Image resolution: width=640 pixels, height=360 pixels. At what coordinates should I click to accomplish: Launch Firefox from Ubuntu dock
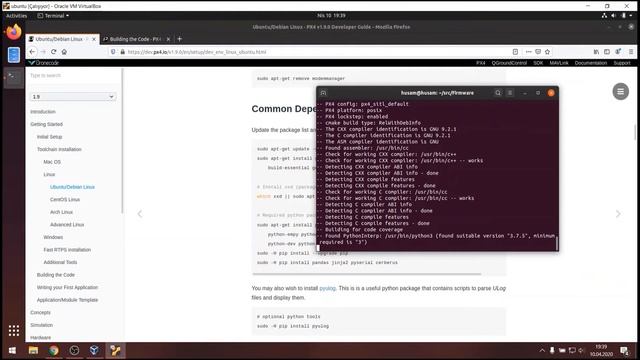click(x=14, y=32)
